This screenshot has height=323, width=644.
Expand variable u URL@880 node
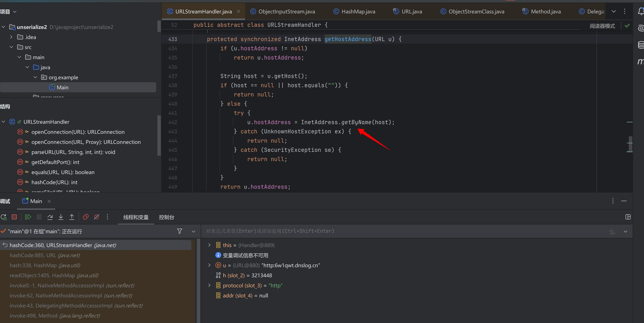point(209,265)
